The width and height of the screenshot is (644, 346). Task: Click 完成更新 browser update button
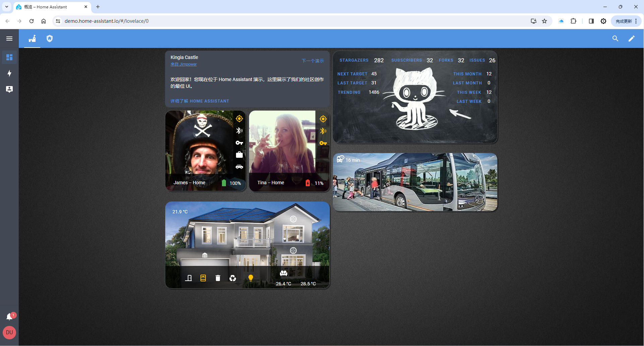(626, 21)
